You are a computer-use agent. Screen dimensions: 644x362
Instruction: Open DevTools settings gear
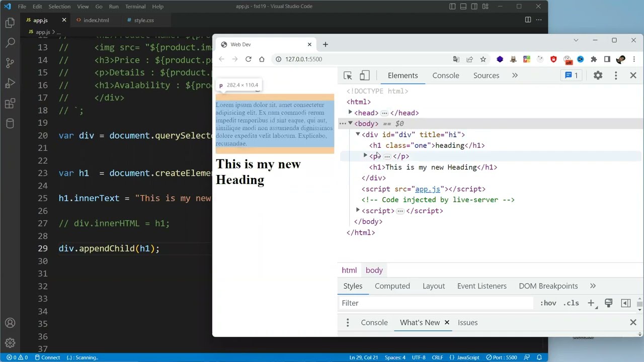coord(598,75)
